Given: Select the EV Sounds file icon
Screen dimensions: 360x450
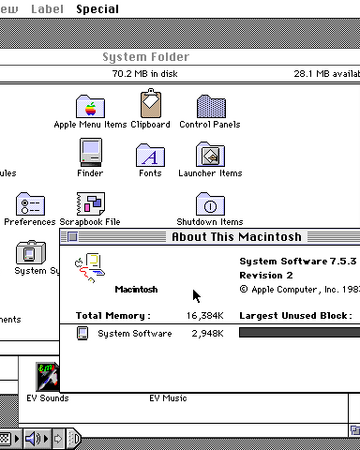Looking at the screenshot, I should (47, 377).
